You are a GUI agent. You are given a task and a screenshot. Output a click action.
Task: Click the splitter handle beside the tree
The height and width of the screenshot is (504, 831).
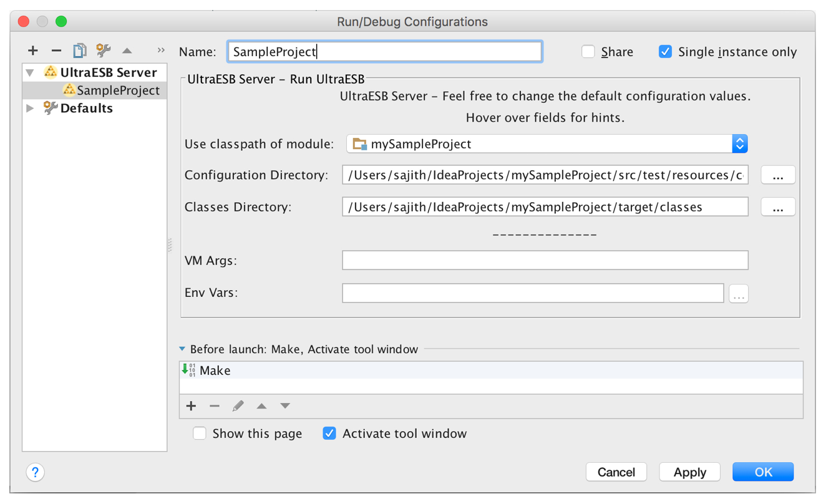click(170, 245)
